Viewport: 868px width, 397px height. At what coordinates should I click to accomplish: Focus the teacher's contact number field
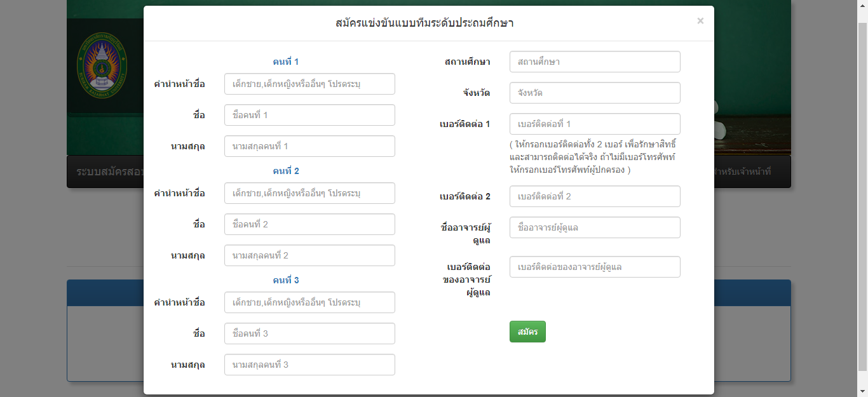click(x=595, y=267)
